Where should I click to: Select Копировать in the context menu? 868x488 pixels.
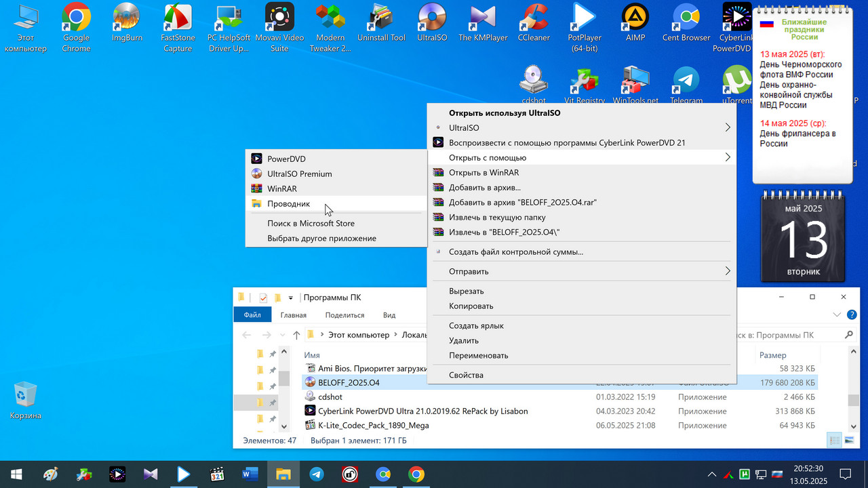click(x=582, y=306)
